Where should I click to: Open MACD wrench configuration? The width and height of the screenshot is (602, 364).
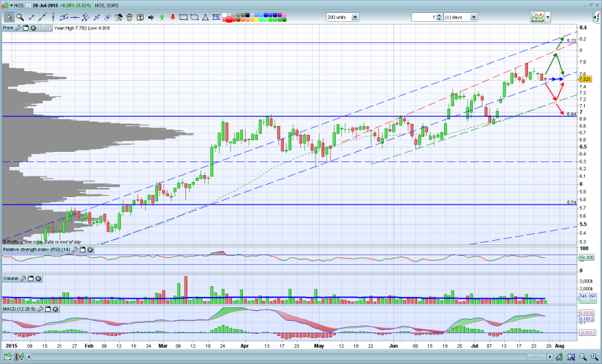point(40,309)
